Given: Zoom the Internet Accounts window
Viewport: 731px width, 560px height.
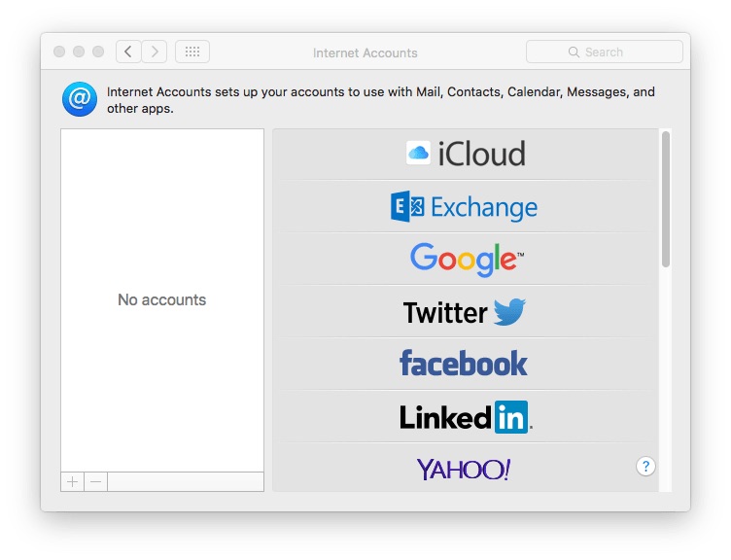Looking at the screenshot, I should point(98,52).
